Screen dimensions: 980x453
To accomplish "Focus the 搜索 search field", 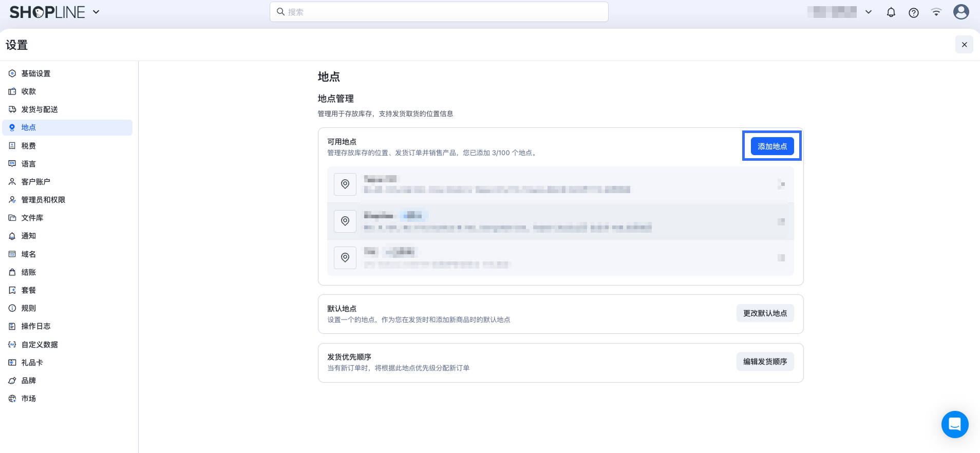I will (x=439, y=12).
